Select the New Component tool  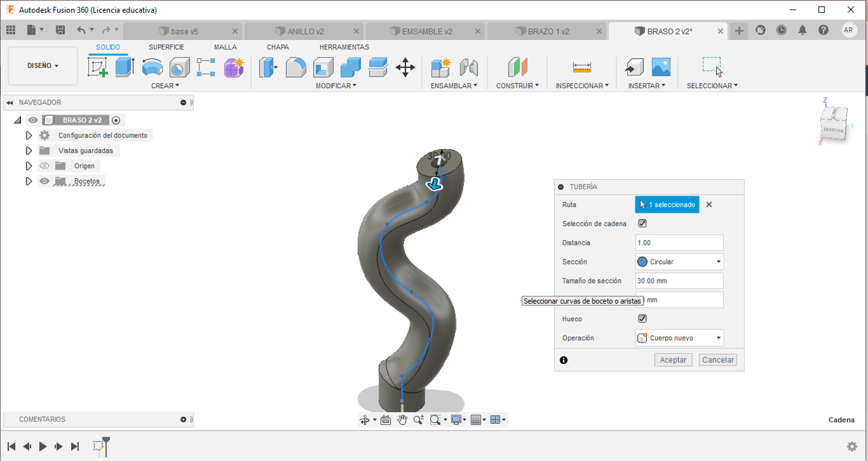[x=441, y=67]
